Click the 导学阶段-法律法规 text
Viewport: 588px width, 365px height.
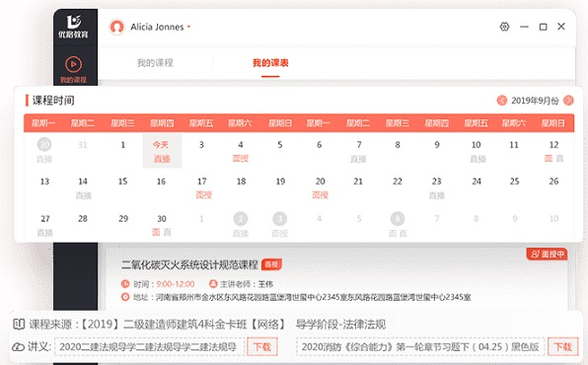[x=340, y=325]
